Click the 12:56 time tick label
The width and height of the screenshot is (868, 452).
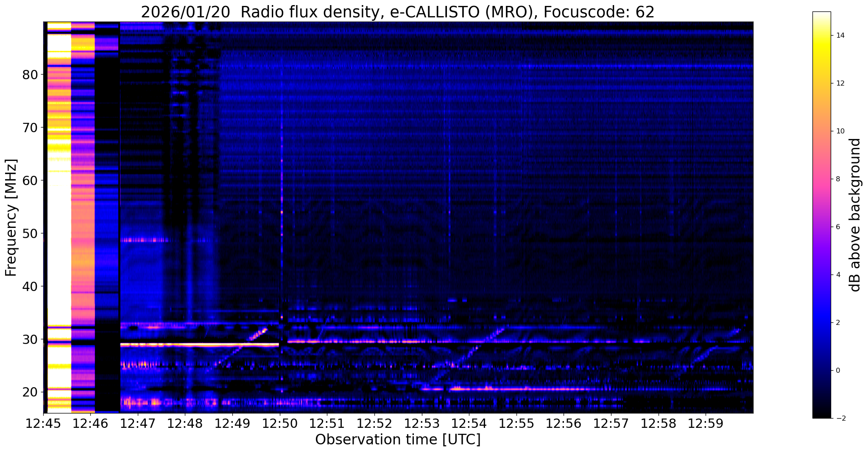(x=564, y=423)
